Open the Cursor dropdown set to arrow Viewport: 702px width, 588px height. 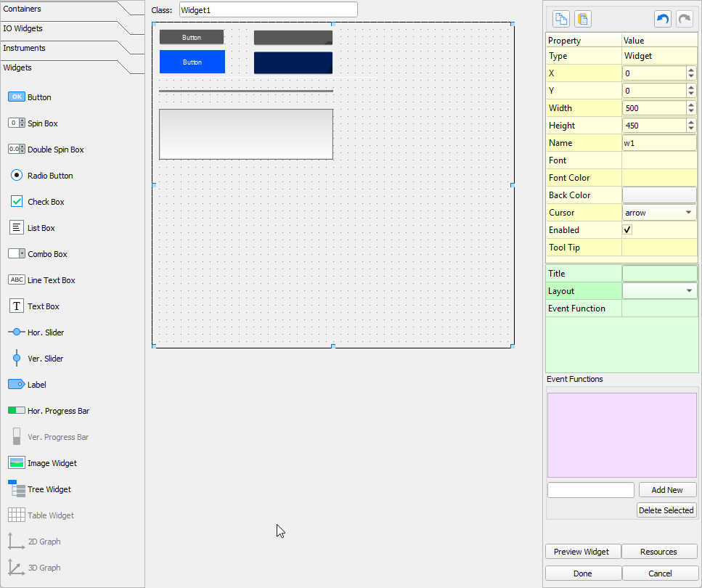tap(658, 212)
